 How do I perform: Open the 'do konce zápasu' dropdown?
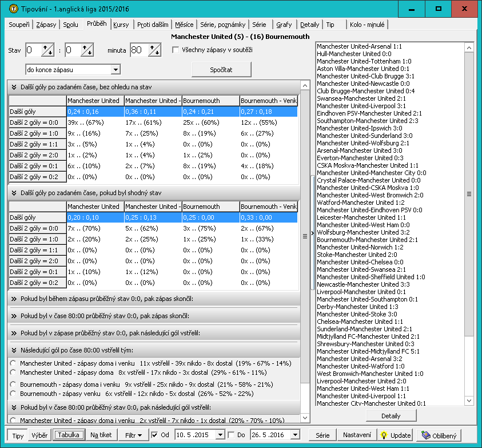115,70
